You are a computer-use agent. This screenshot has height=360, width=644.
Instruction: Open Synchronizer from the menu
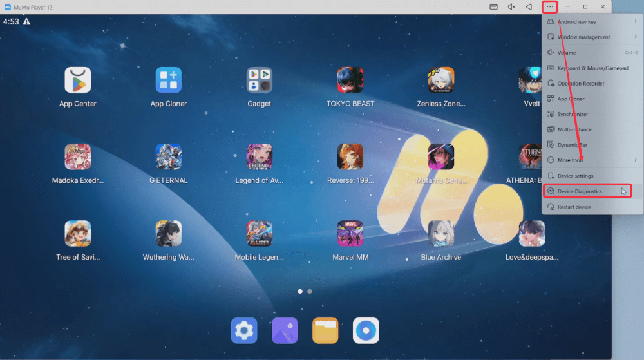[x=592, y=114]
